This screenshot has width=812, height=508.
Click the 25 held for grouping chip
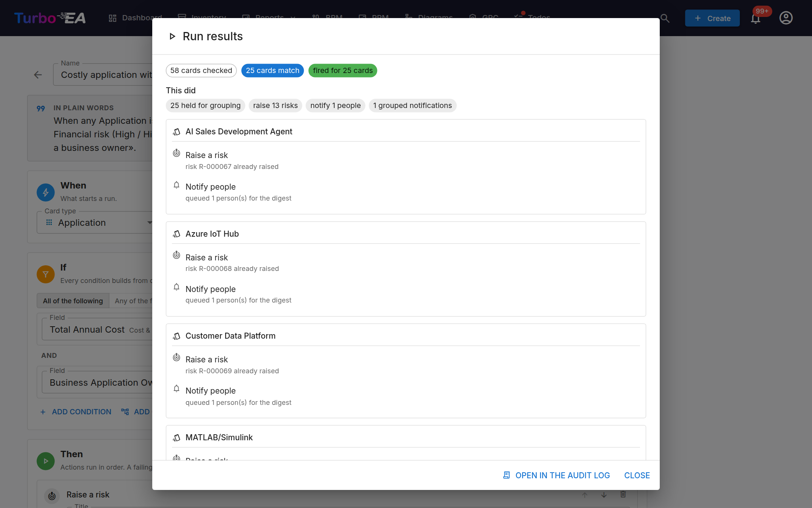click(x=205, y=106)
